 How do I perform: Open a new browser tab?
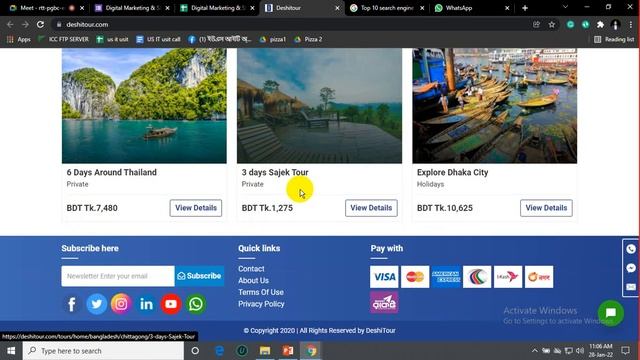click(525, 8)
